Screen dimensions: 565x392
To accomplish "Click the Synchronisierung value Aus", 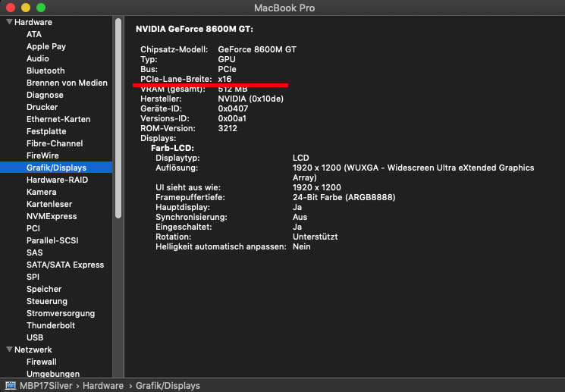I will pyautogui.click(x=300, y=217).
